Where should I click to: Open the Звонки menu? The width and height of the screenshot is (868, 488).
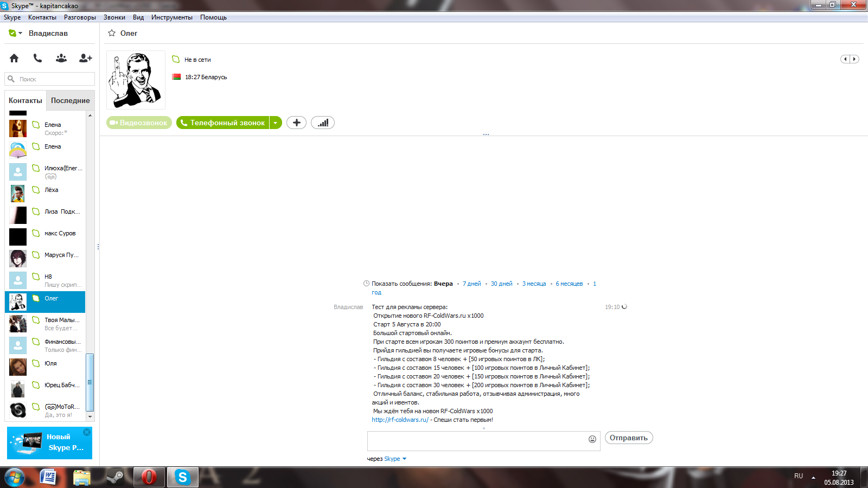click(114, 17)
